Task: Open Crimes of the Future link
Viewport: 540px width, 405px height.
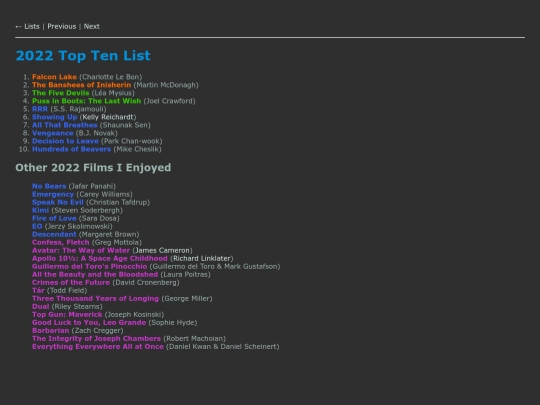Action: click(71, 282)
